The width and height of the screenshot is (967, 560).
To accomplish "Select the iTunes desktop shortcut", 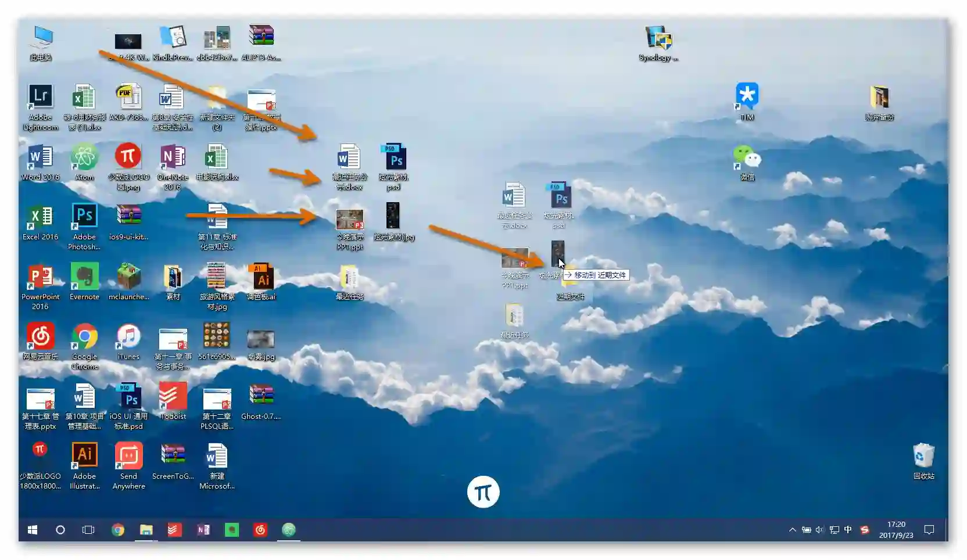I will point(128,342).
